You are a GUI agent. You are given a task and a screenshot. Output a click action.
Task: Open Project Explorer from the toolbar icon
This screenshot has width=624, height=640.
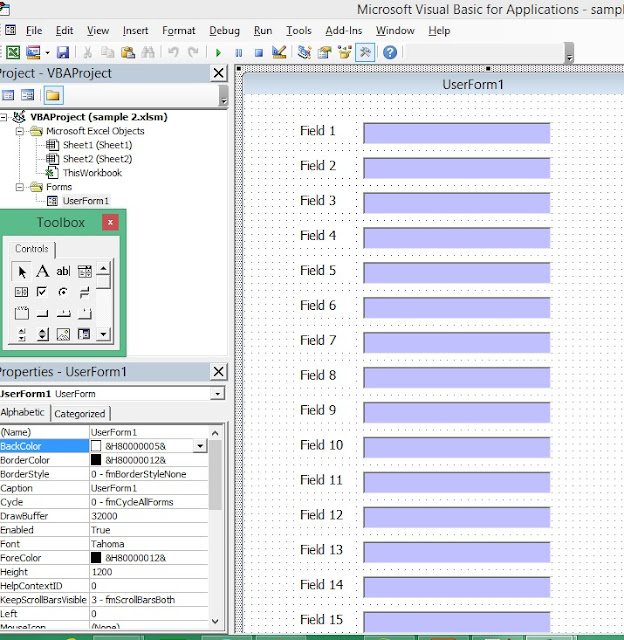[x=304, y=52]
